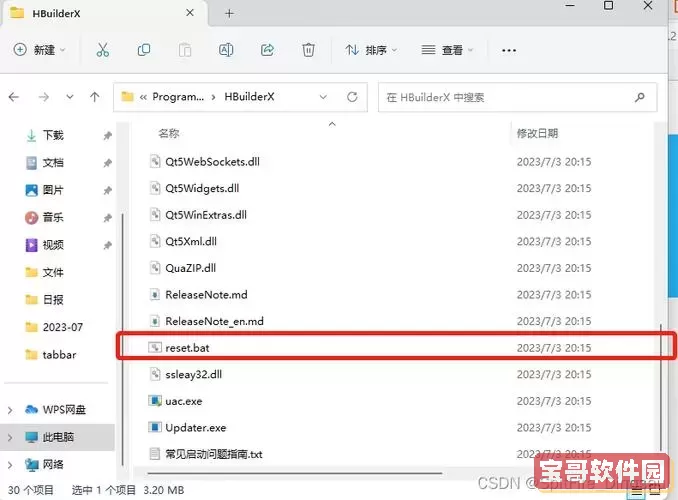Select file ReleaseNote.md
This screenshot has width=678, height=500.
coord(206,295)
